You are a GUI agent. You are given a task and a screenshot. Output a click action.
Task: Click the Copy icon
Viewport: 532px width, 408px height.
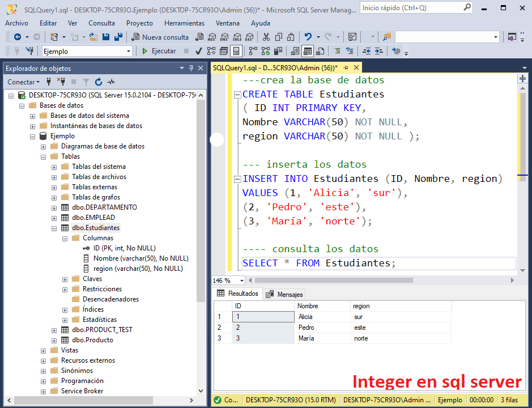point(279,37)
